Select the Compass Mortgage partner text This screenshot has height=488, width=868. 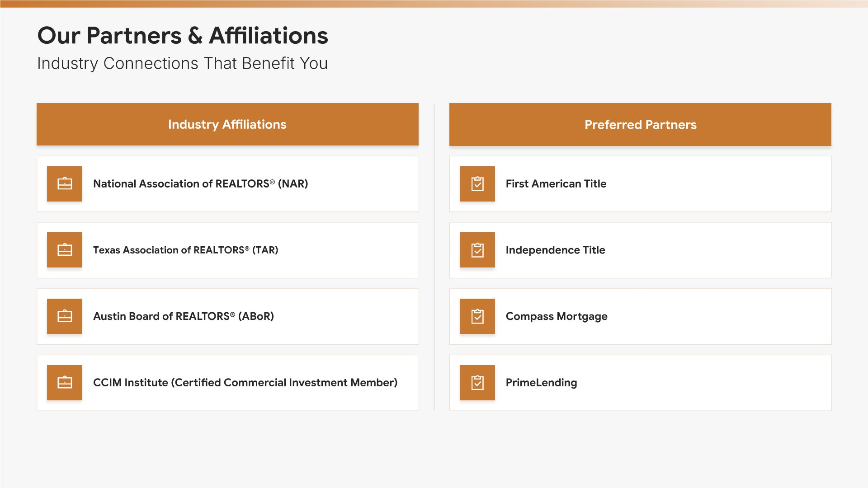(x=557, y=316)
